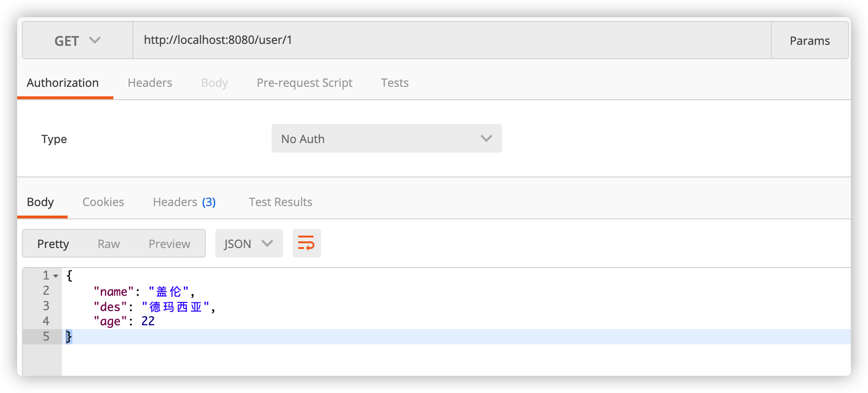
Task: Switch to Raw response view
Action: coord(109,244)
